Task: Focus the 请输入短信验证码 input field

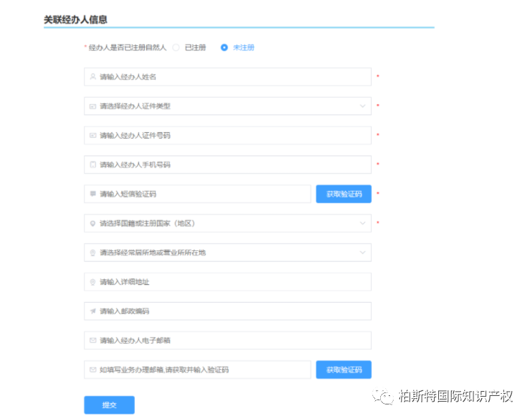Action: [x=197, y=194]
